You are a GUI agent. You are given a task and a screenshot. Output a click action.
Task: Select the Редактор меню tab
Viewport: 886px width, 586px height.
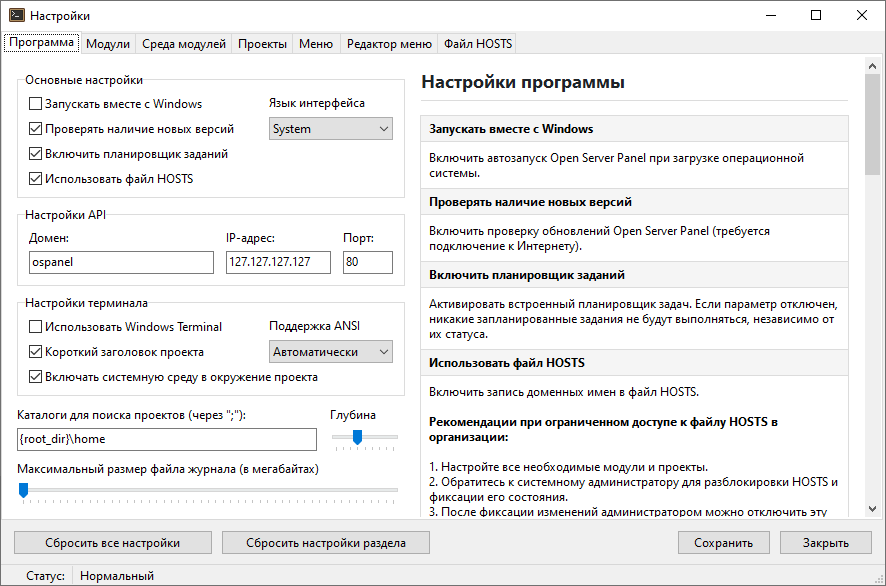point(389,44)
